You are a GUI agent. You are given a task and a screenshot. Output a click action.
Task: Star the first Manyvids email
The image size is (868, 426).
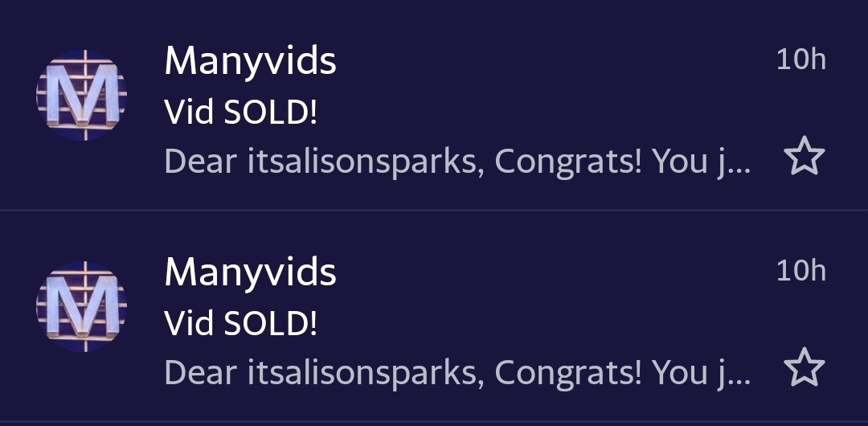(804, 157)
